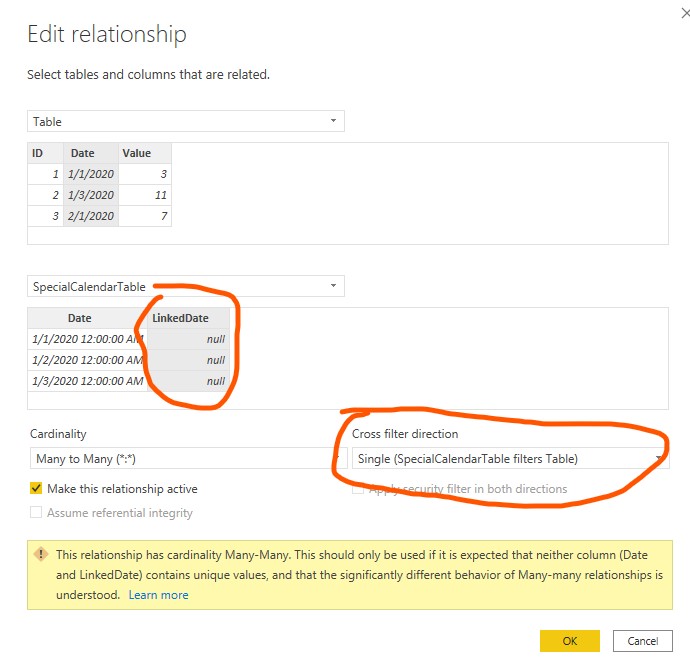
Task: Confirm with the OK button
Action: pos(569,641)
